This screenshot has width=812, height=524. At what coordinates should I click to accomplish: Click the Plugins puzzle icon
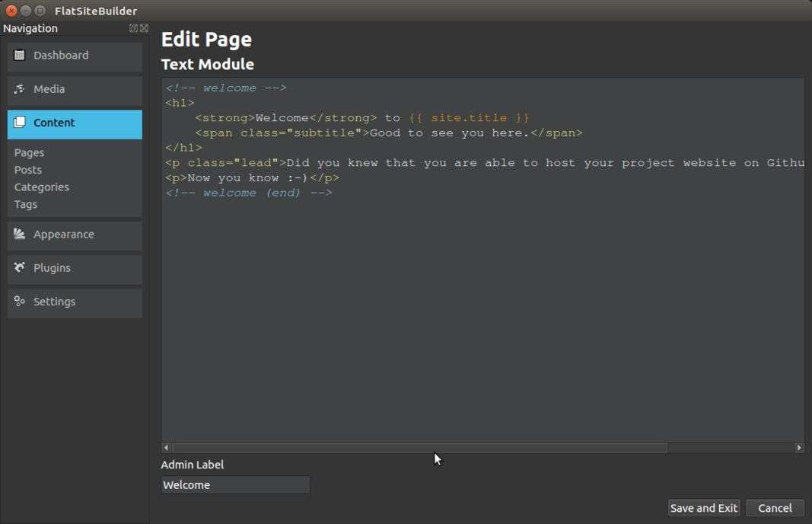click(20, 268)
